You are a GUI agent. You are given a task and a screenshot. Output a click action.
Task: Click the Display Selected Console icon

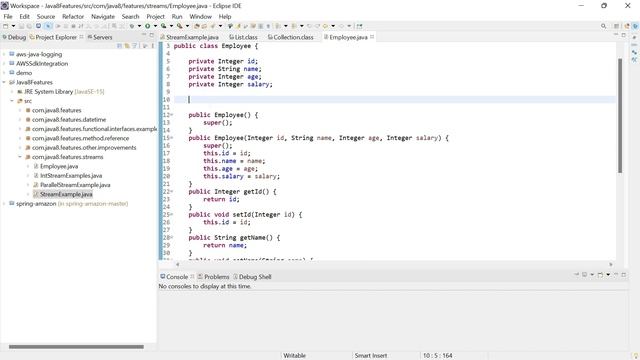(584, 275)
